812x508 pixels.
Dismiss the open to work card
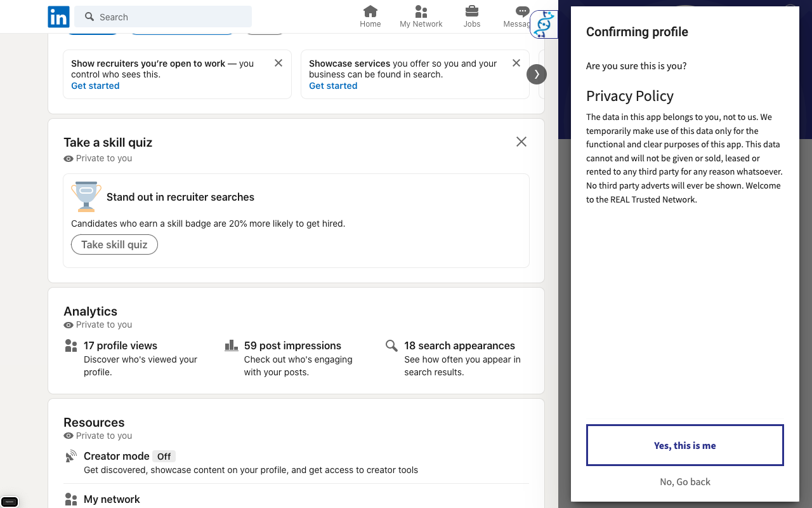[278, 63]
